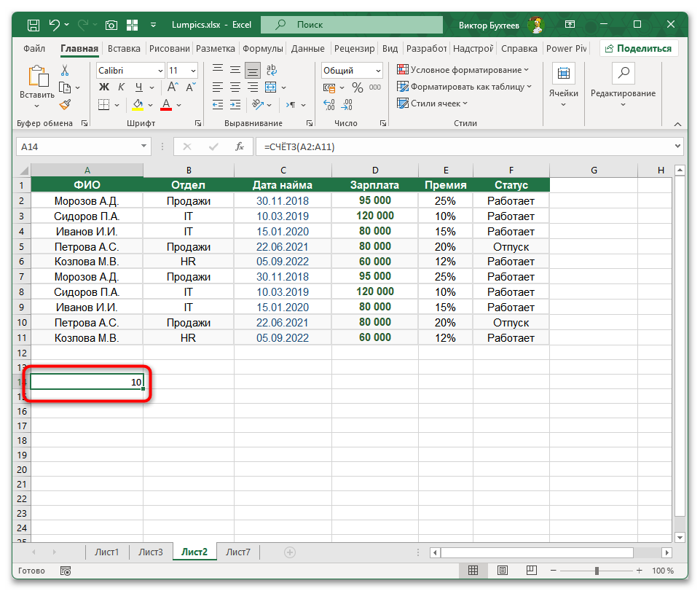
Task: Increase decimal places
Action: pyautogui.click(x=329, y=105)
